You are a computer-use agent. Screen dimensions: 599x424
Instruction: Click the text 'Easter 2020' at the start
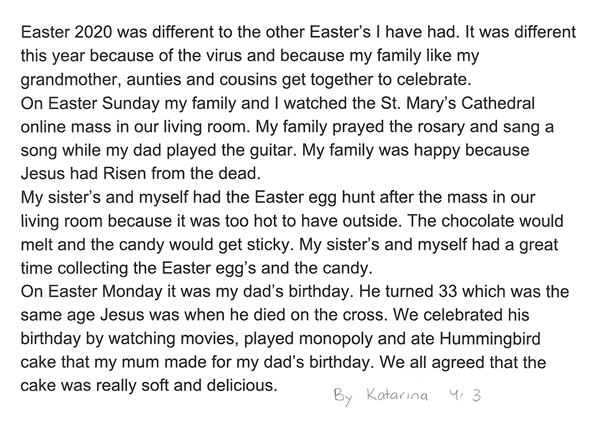point(66,32)
